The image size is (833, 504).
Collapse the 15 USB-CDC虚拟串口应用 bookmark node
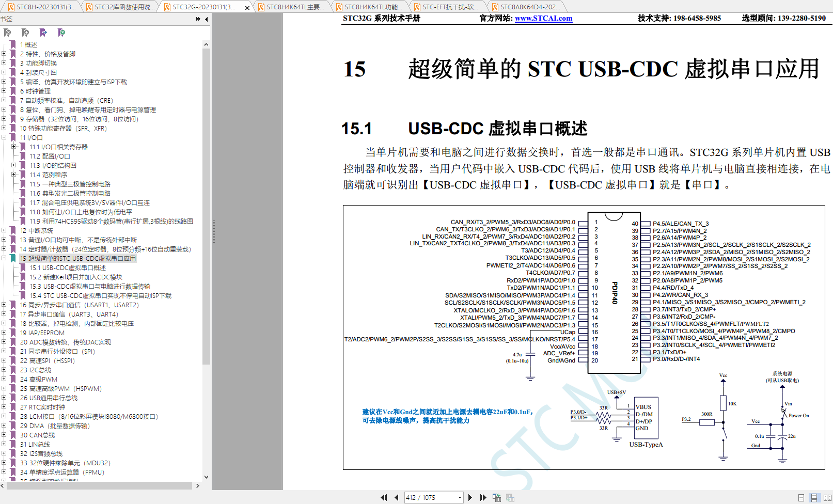pos(4,259)
